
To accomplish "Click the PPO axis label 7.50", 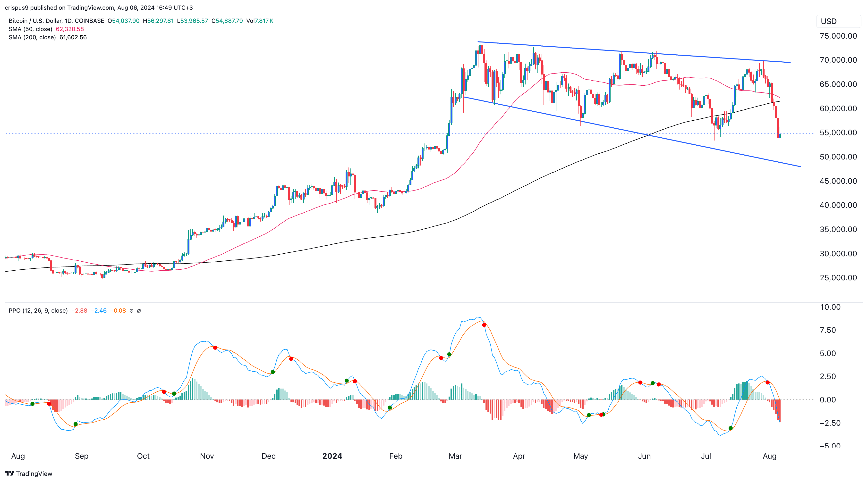I will (x=828, y=330).
